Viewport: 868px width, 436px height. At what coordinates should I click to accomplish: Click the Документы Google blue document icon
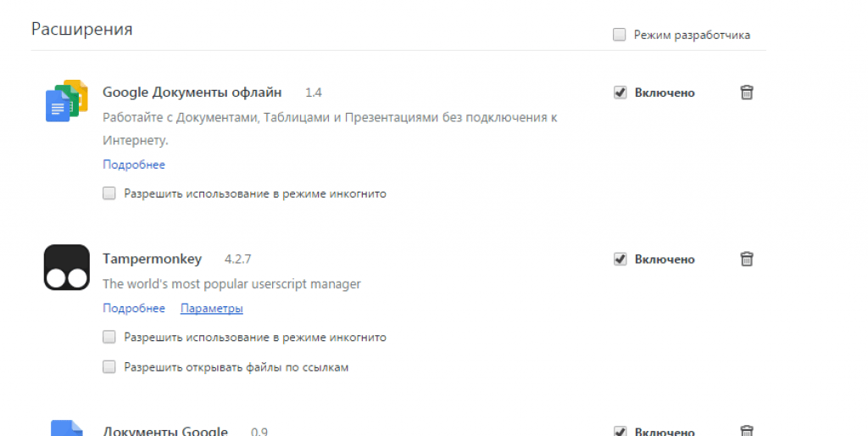(x=66, y=428)
